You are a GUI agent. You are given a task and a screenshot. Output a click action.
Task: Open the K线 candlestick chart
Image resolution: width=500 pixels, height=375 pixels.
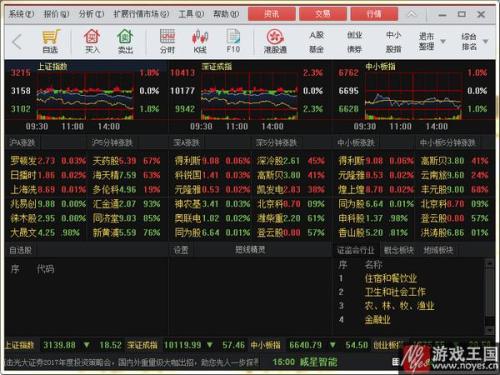[x=200, y=41]
